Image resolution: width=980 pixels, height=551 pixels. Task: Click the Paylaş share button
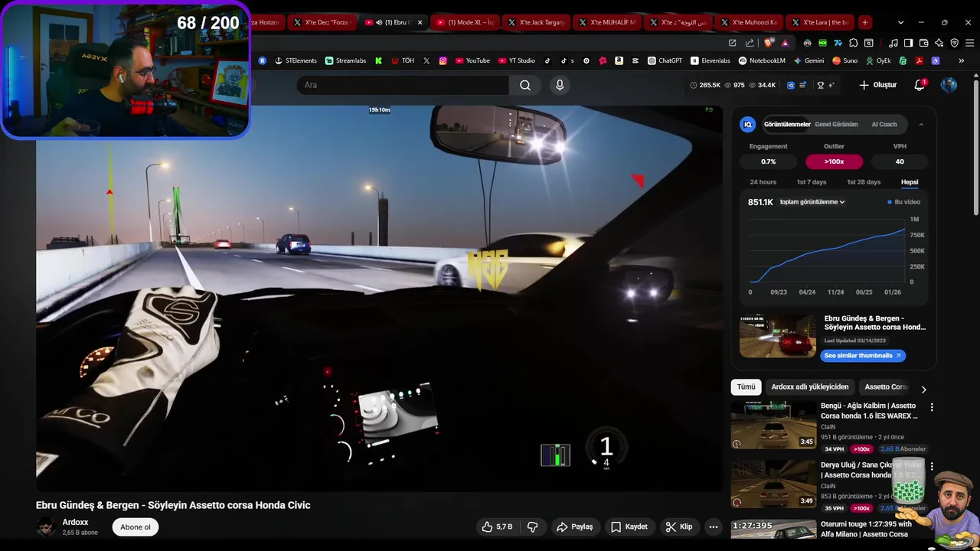[x=574, y=527]
